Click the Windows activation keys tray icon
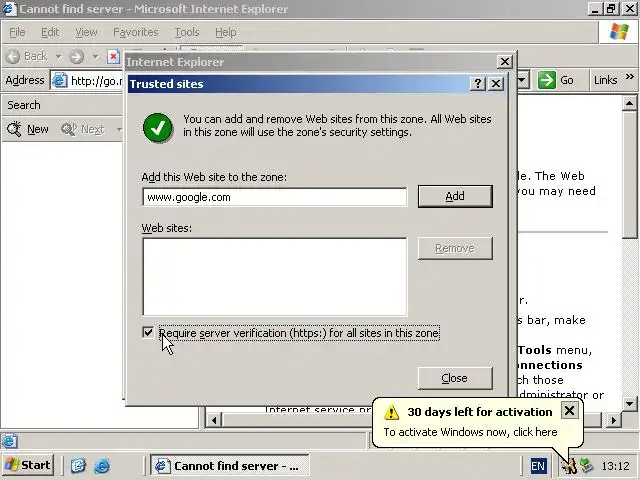 (x=569, y=466)
